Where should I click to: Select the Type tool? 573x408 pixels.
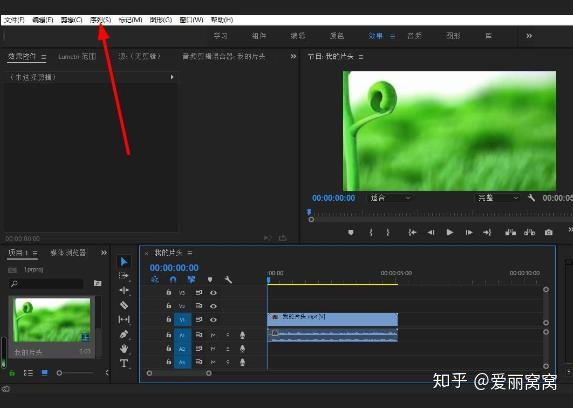point(124,363)
